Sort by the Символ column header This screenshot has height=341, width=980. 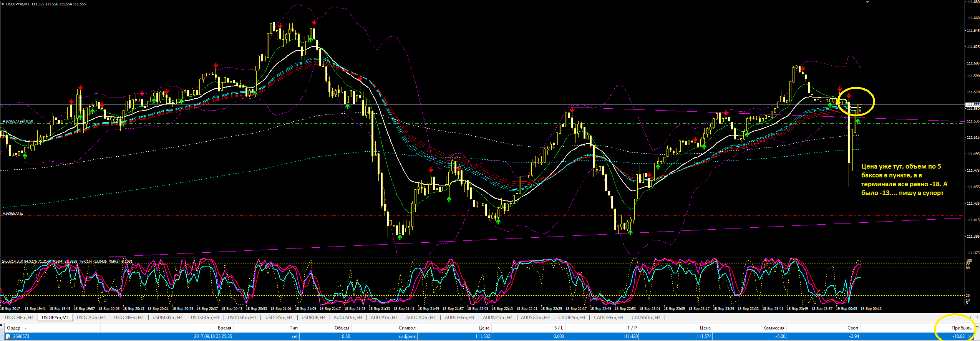[407, 328]
